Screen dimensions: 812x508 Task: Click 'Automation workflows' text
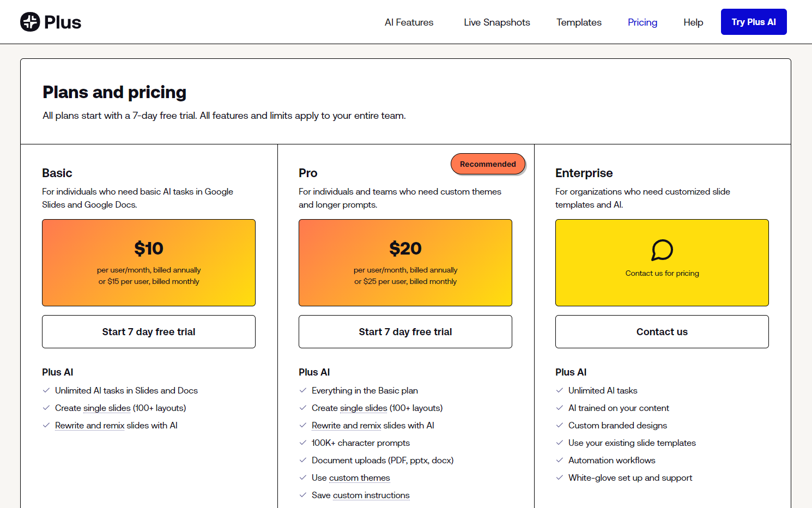(612, 460)
